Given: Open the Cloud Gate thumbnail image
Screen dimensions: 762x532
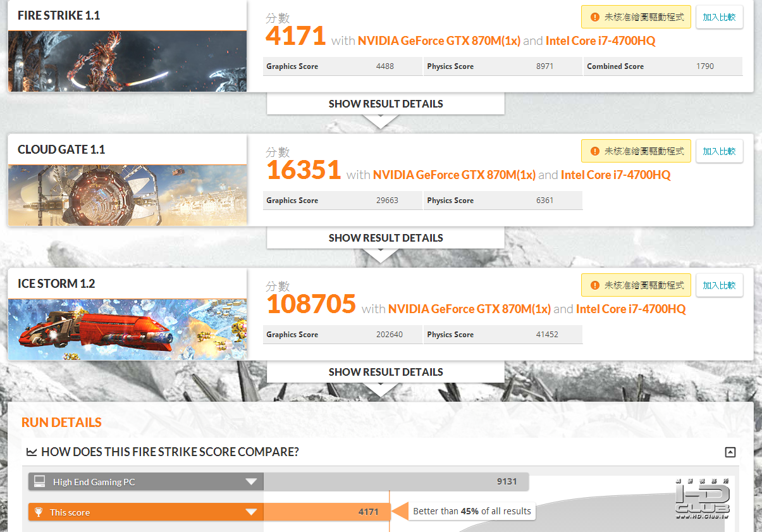Looking at the screenshot, I should pyautogui.click(x=127, y=195).
